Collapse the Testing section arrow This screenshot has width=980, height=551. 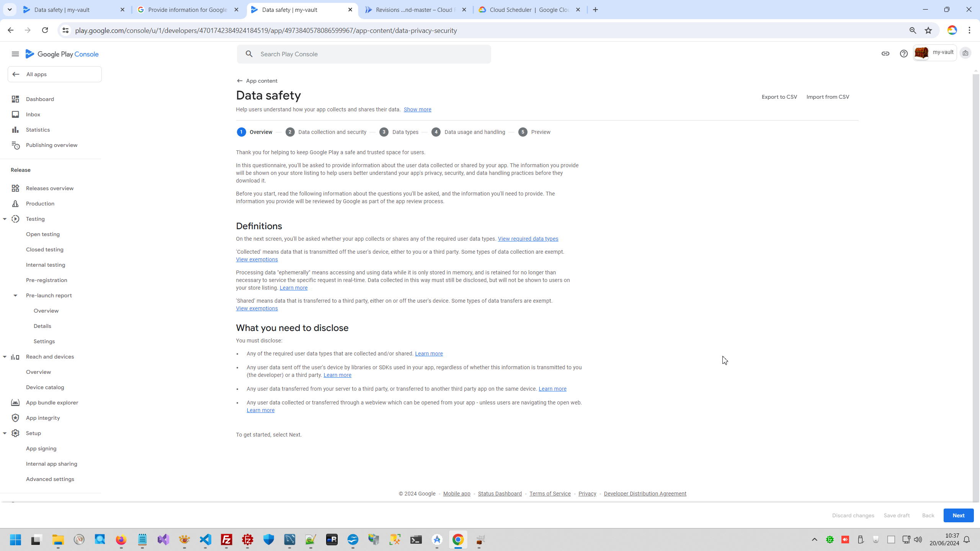5,219
